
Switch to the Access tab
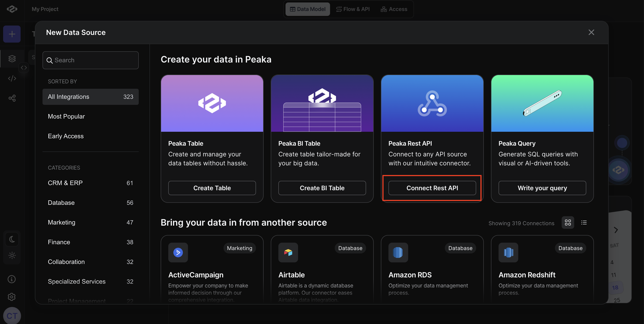(x=394, y=9)
